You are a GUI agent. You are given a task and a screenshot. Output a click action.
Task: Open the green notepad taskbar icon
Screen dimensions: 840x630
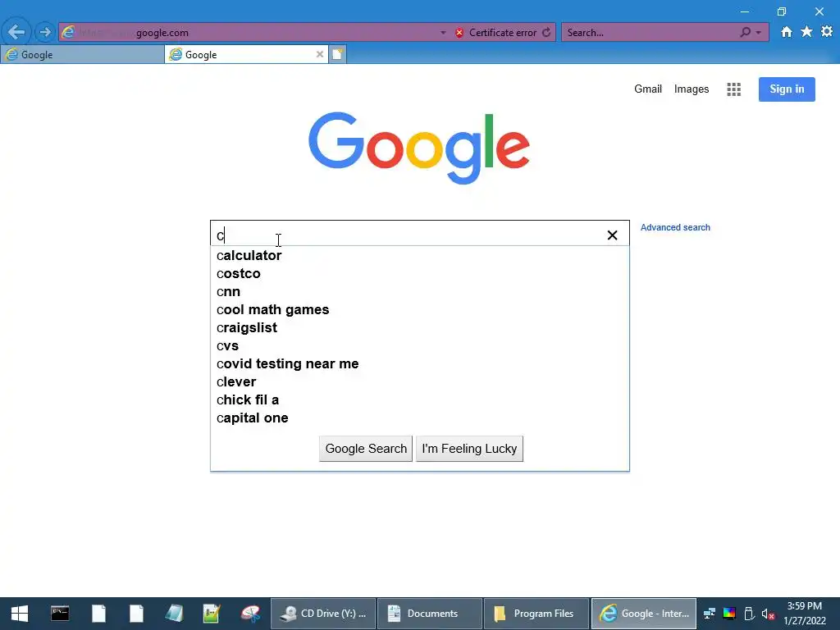(x=212, y=614)
